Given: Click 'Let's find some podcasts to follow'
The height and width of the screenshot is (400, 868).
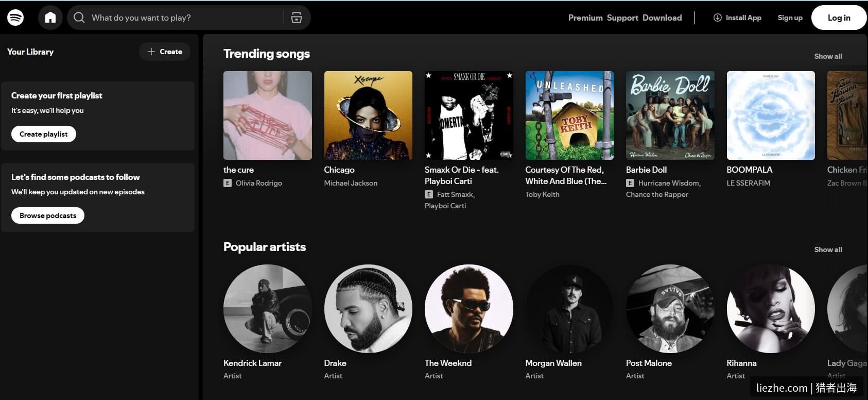Looking at the screenshot, I should coord(76,177).
